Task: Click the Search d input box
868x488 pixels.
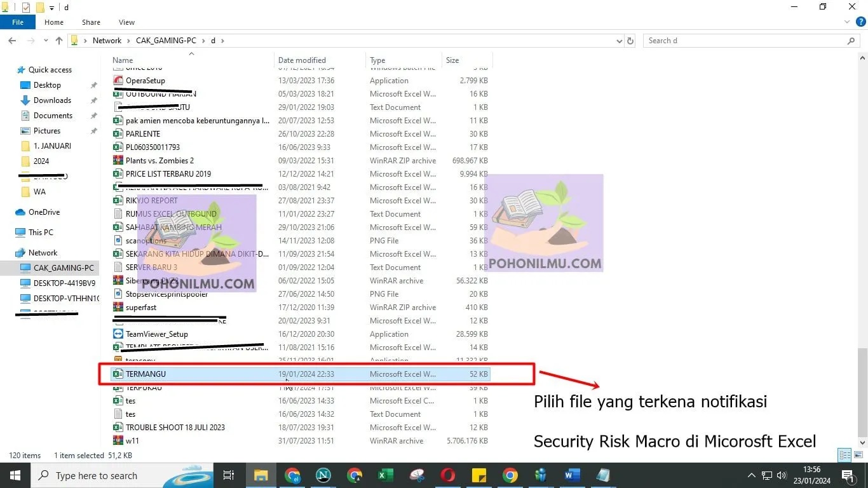Action: click(747, 41)
